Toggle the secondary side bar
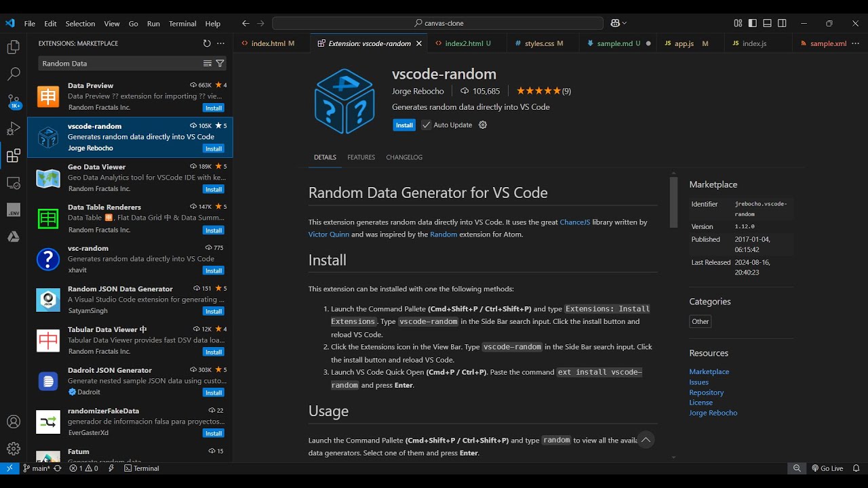Image resolution: width=868 pixels, height=488 pixels. click(782, 23)
